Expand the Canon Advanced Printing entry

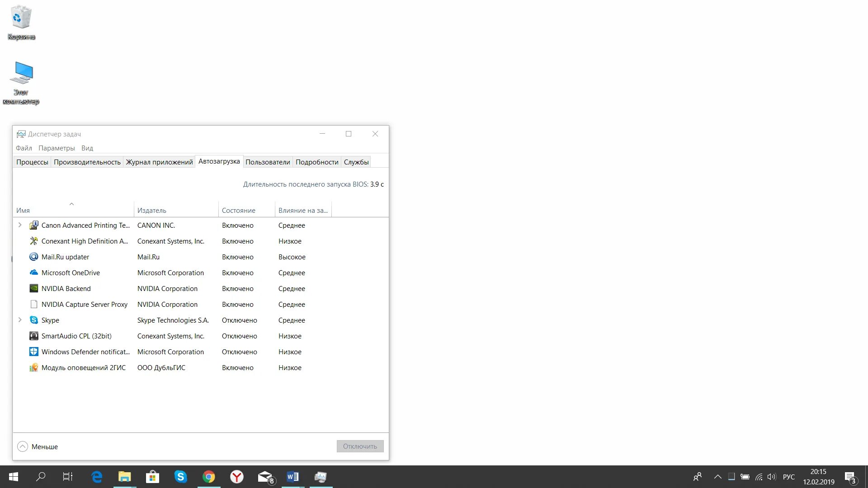coord(20,225)
